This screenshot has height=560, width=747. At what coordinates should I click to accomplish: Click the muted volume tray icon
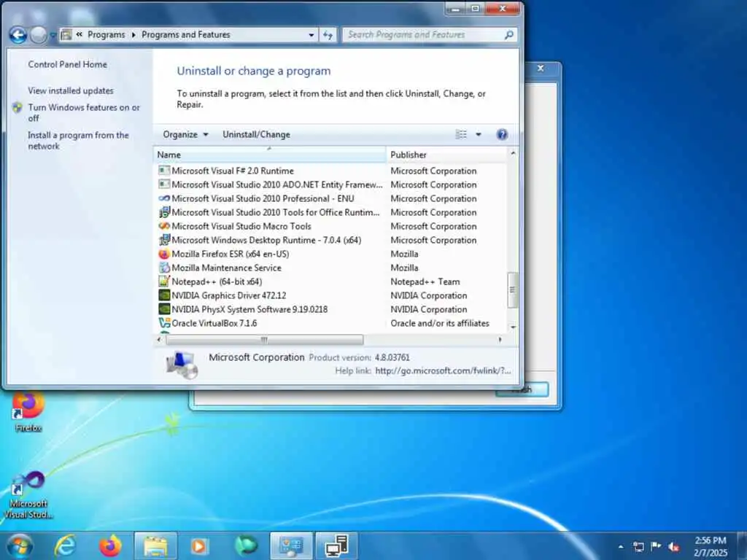tap(673, 547)
